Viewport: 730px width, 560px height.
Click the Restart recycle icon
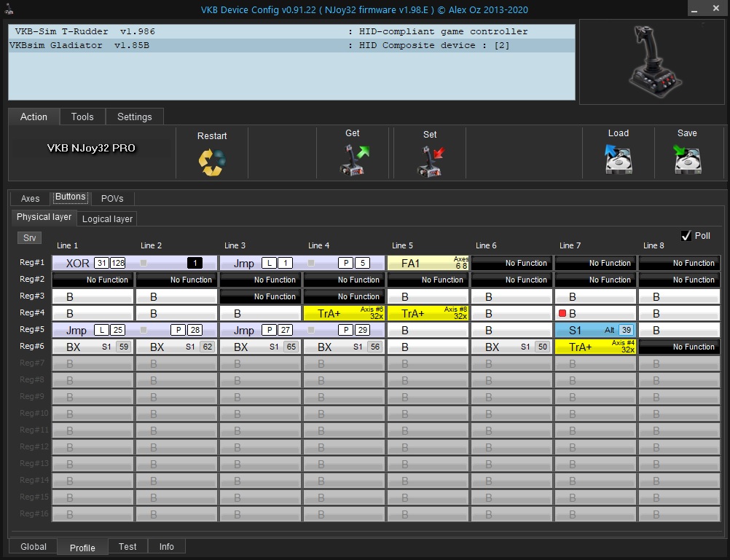[212, 162]
